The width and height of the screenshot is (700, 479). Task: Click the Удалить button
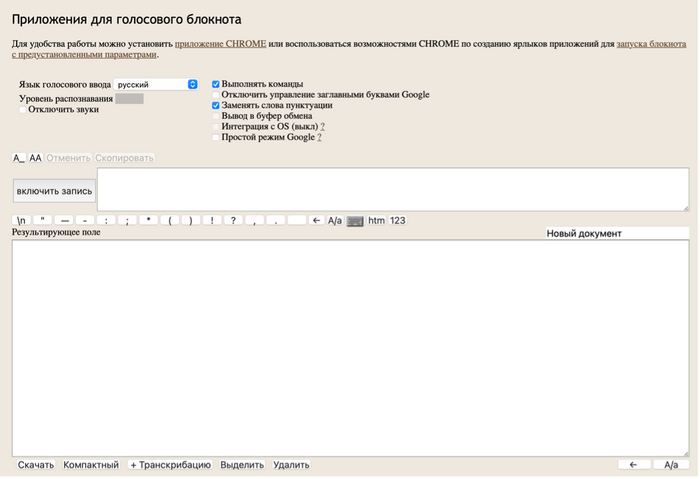(x=291, y=465)
